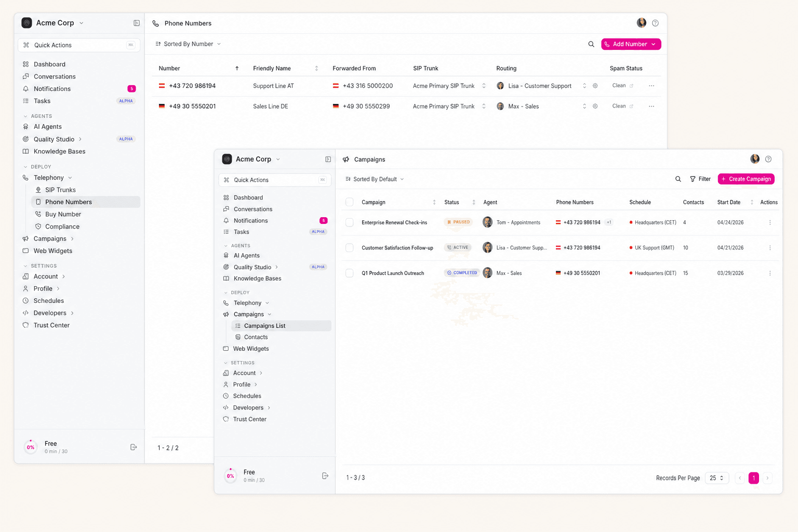Select all campaigns via the header checkbox
The height and width of the screenshot is (532, 798).
349,202
